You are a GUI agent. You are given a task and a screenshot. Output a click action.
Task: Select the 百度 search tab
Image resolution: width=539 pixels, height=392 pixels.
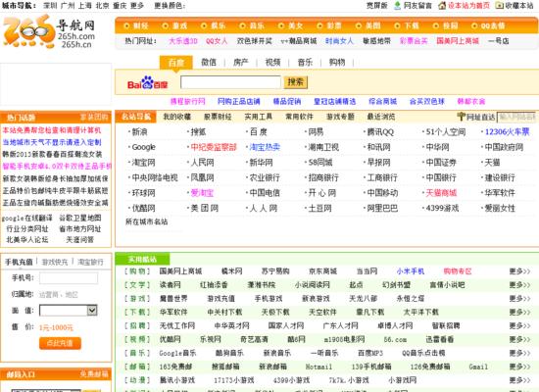176,63
